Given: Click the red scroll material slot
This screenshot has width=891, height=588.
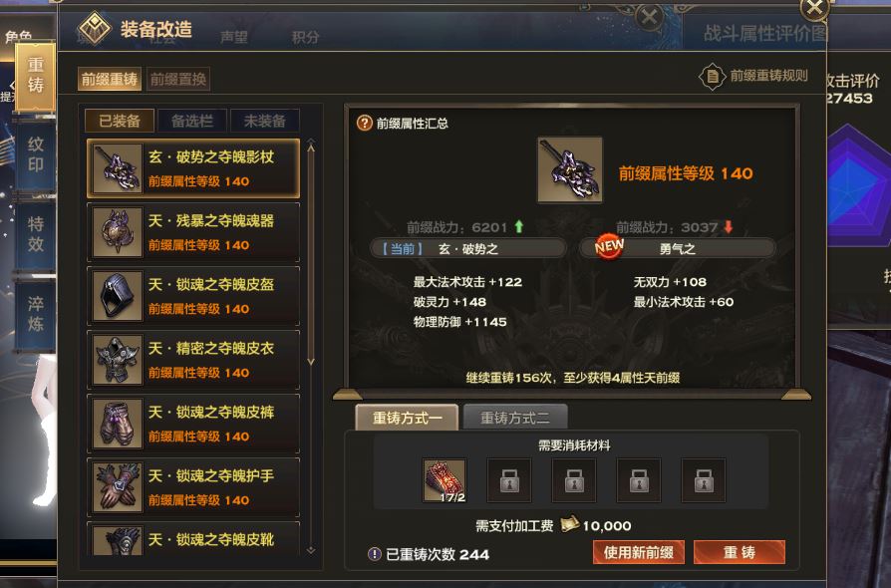Looking at the screenshot, I should point(445,480).
